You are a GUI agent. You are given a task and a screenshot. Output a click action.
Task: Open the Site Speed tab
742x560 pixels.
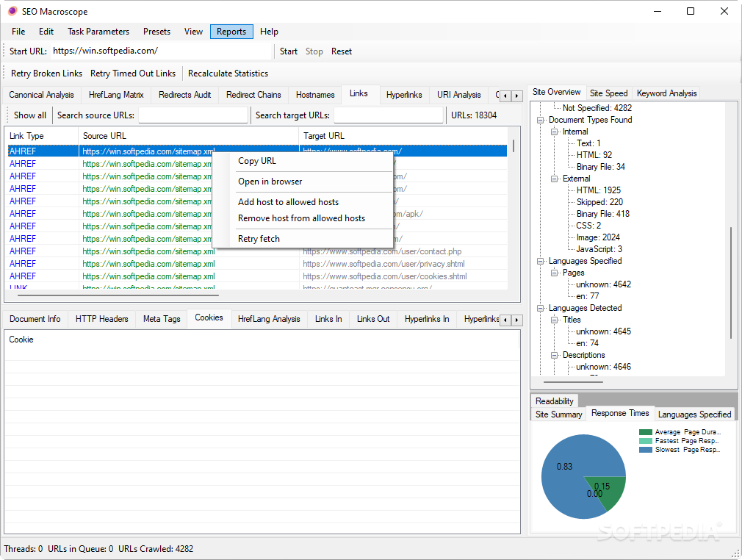tap(608, 93)
